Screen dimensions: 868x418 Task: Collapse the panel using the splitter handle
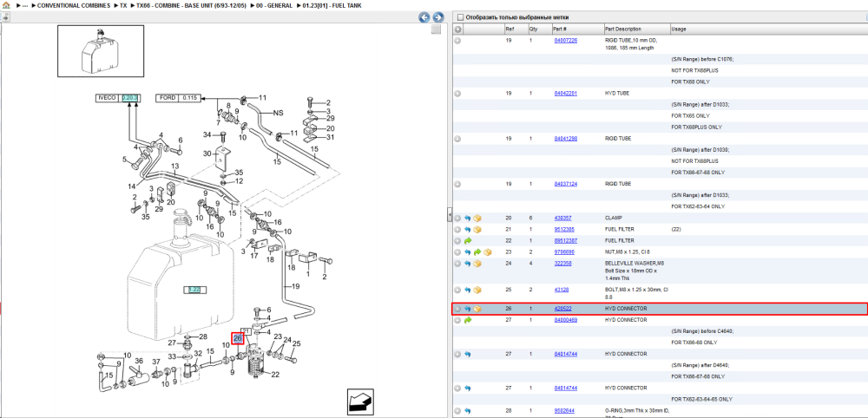click(x=450, y=215)
